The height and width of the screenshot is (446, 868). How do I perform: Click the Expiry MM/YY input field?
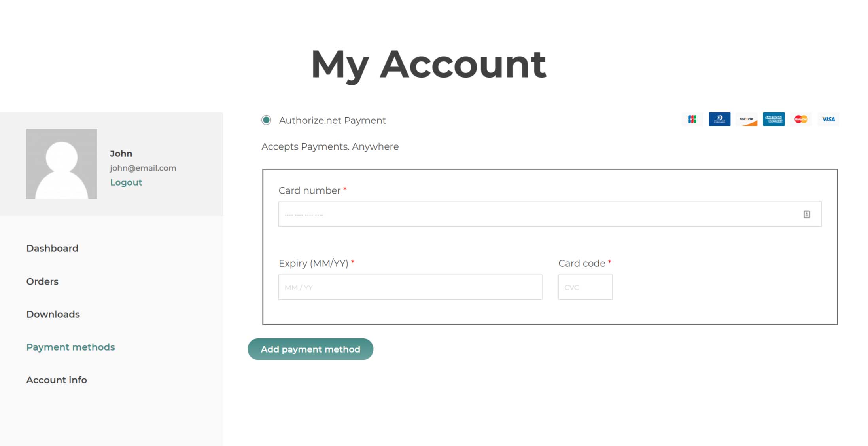pos(410,287)
